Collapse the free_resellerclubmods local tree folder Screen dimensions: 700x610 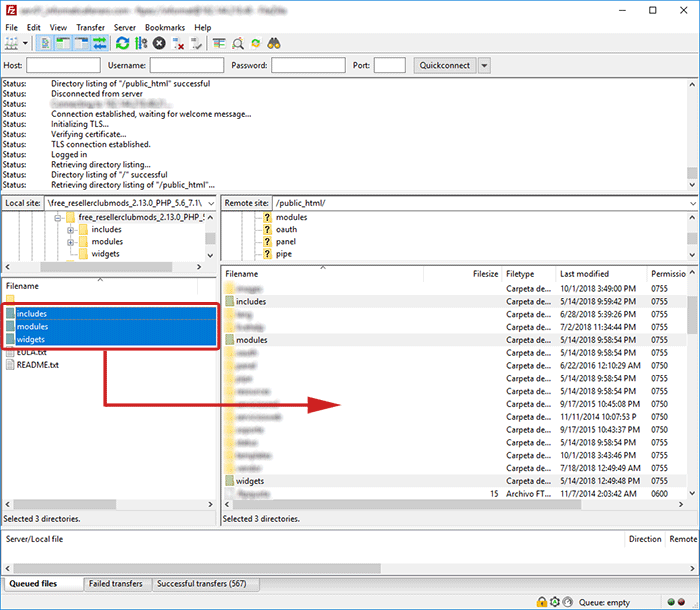(58, 218)
